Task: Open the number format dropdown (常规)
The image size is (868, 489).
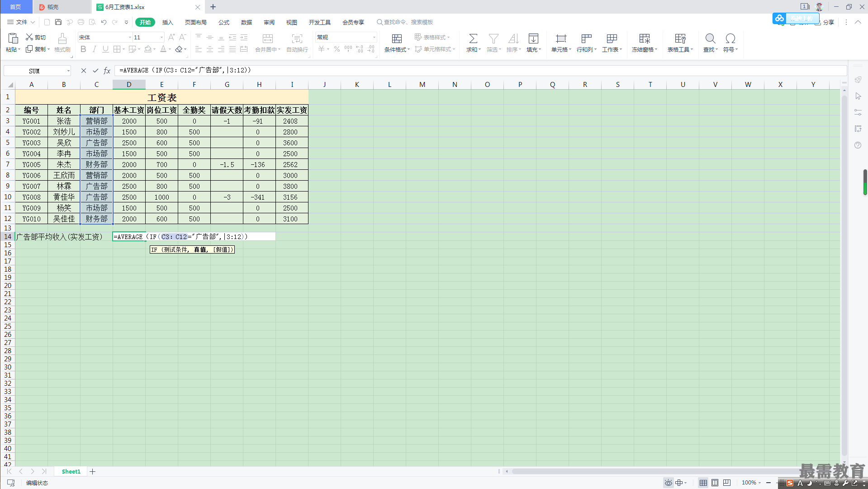Action: [375, 37]
